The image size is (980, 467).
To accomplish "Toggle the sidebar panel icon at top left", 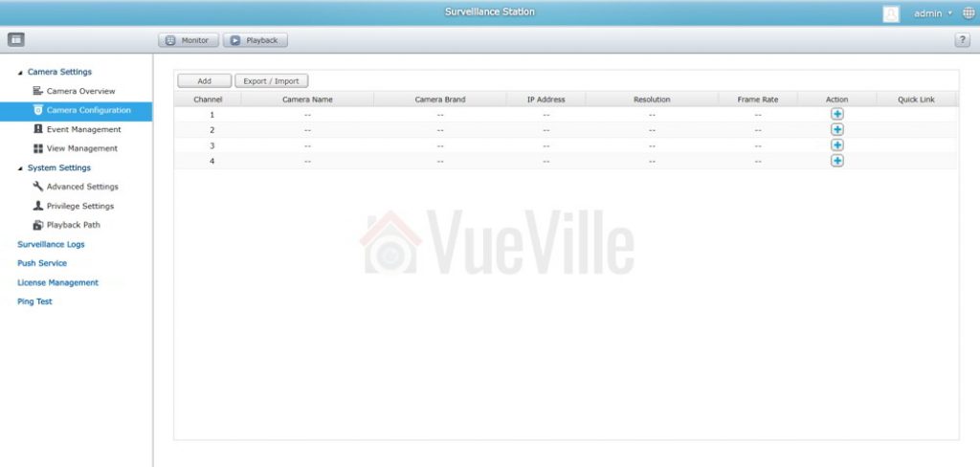I will [x=16, y=40].
